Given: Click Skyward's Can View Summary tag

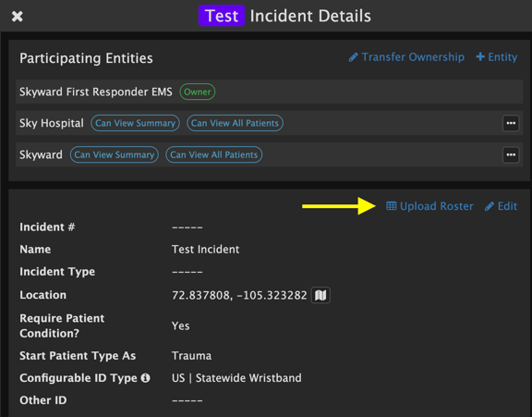Looking at the screenshot, I should point(115,154).
